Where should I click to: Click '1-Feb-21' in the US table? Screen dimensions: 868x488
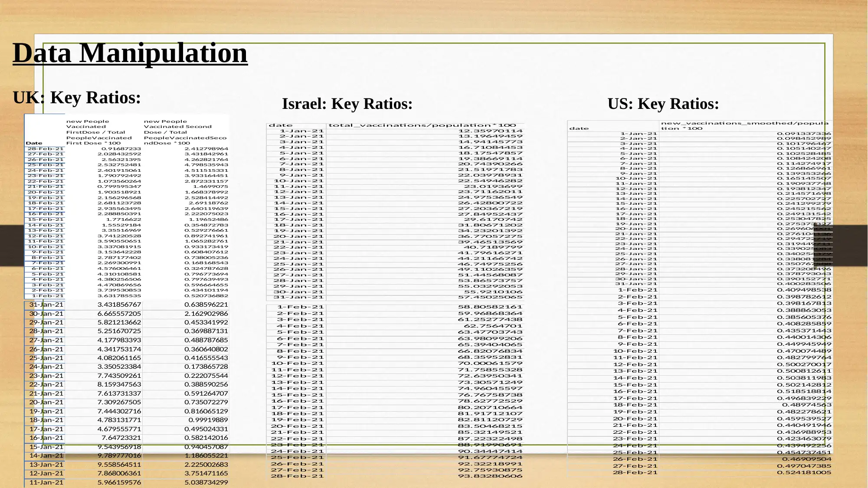pyautogui.click(x=638, y=290)
